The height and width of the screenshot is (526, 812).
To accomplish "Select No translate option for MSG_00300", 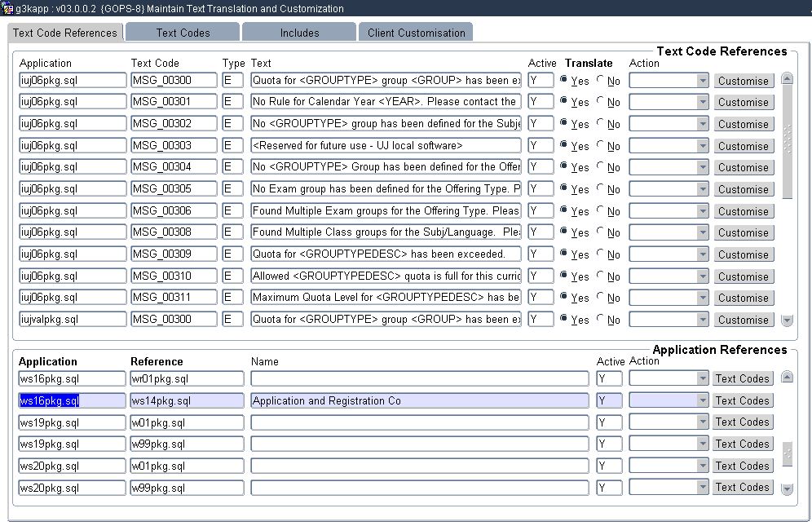I will [x=601, y=80].
